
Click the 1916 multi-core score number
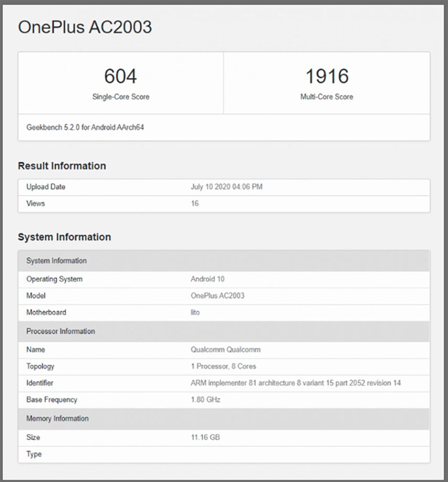pos(327,76)
